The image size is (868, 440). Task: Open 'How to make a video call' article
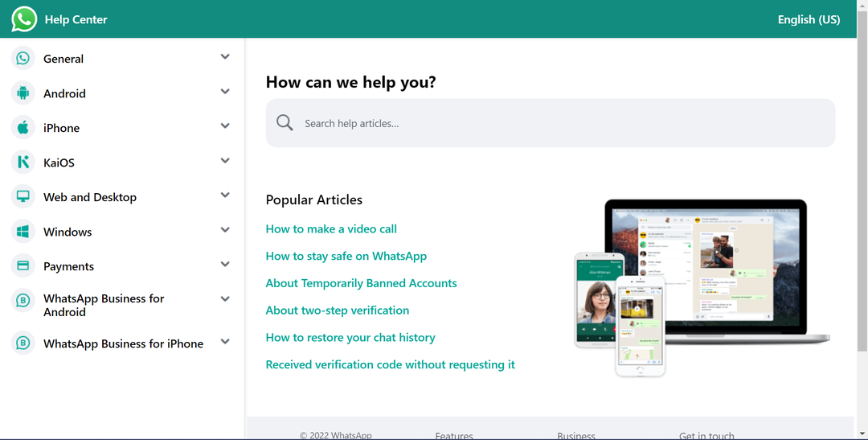[x=331, y=229]
